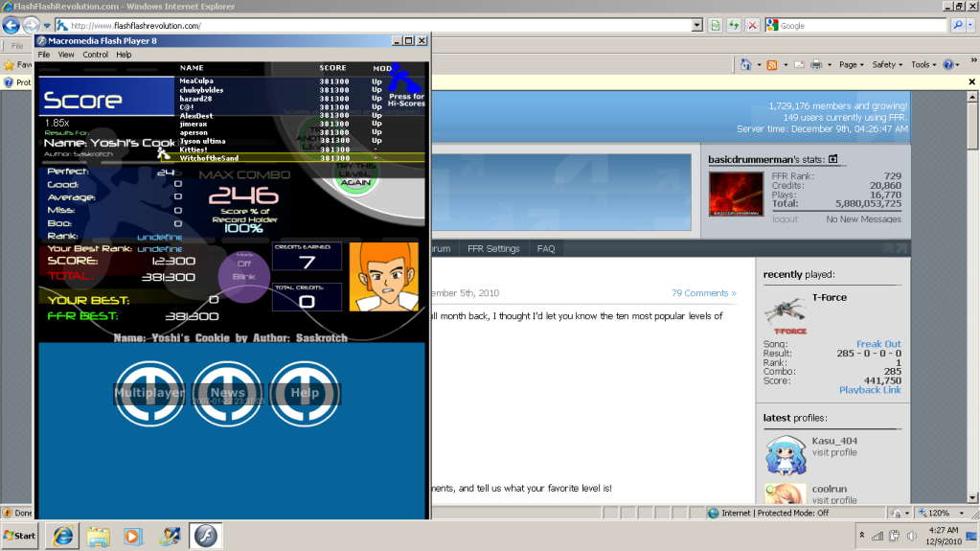980x551 pixels.
Task: Click the IE refresh page icon
Action: 733,26
